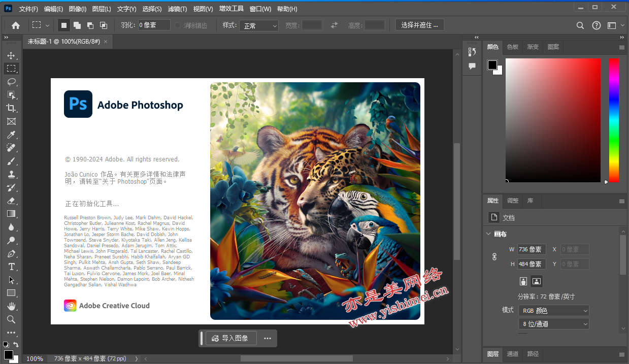
Task: Toggle the 消除锯齿 anti-alias checkbox
Action: pyautogui.click(x=178, y=25)
